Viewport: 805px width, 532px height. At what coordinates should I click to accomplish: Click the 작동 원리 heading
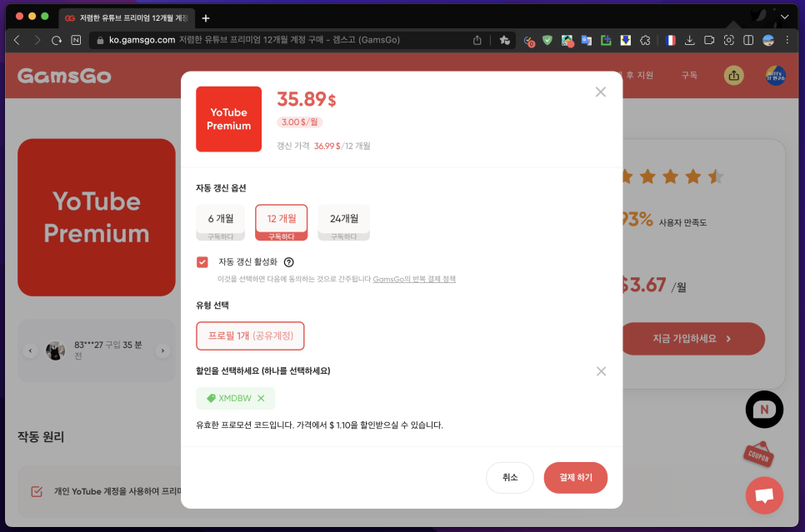point(41,437)
